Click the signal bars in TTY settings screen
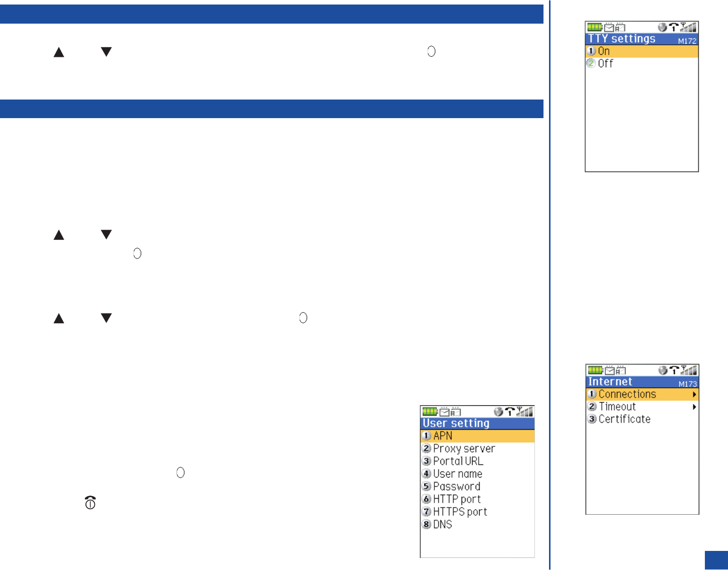The height and width of the screenshot is (570, 728). pos(689,27)
